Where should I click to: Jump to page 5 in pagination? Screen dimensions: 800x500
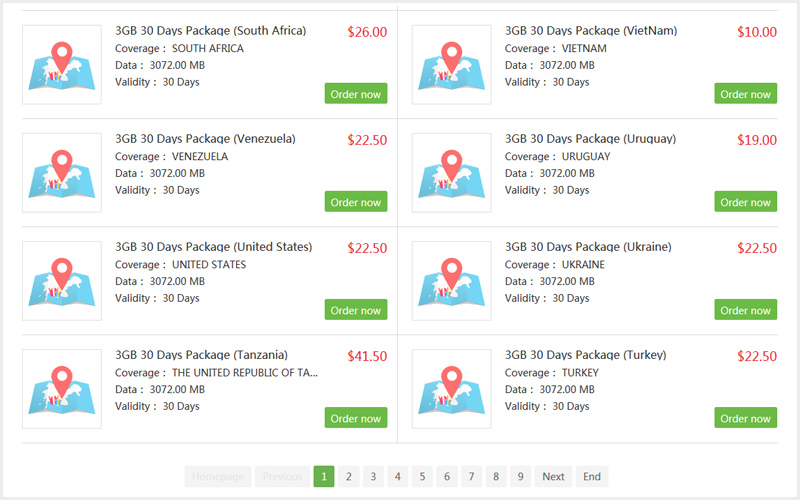click(422, 477)
